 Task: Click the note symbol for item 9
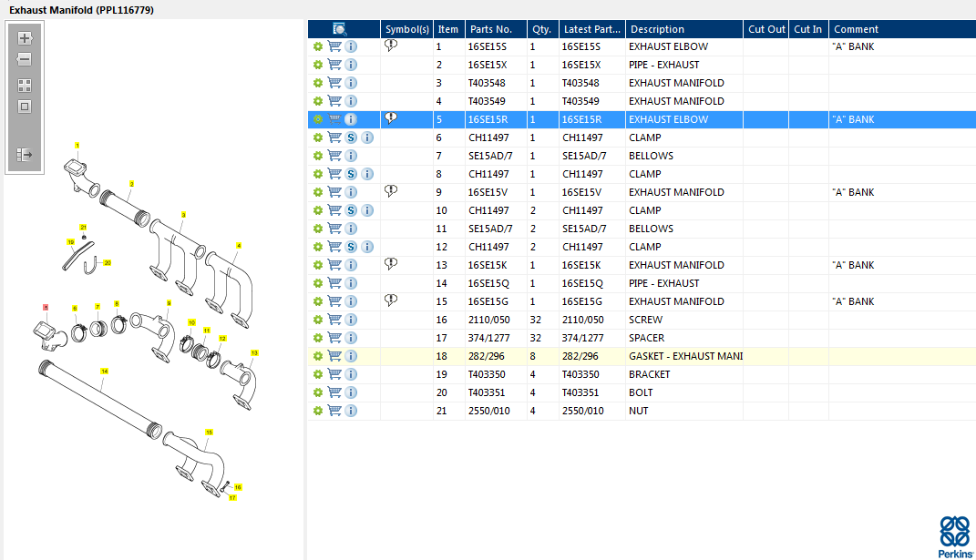pos(391,191)
